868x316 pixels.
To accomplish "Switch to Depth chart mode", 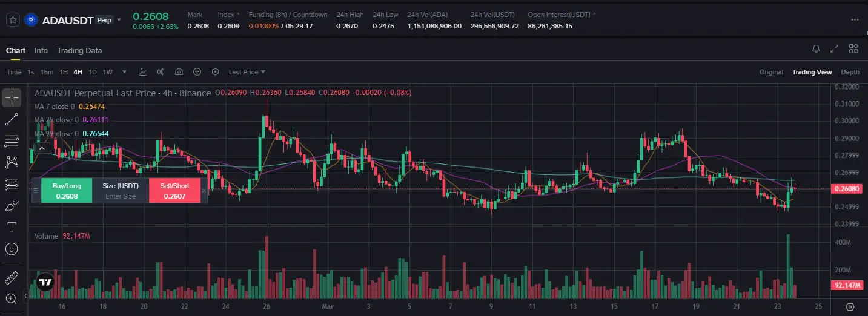I will click(x=850, y=72).
